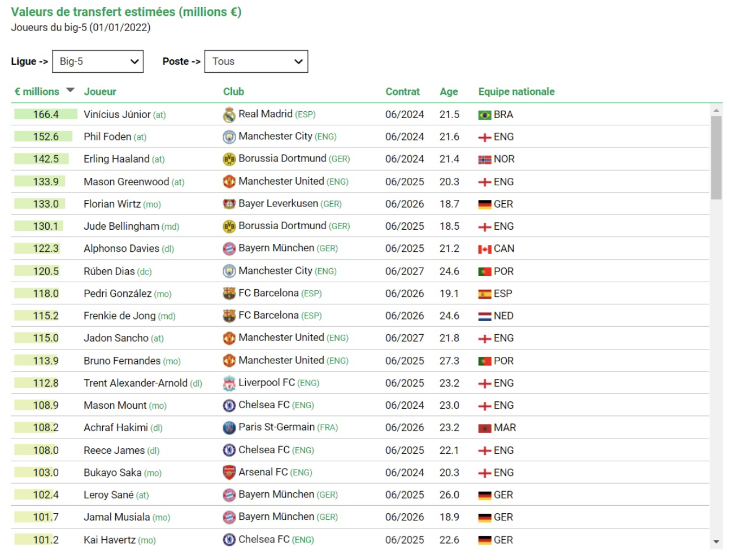
Task: Click player name Reece James
Action: [114, 450]
